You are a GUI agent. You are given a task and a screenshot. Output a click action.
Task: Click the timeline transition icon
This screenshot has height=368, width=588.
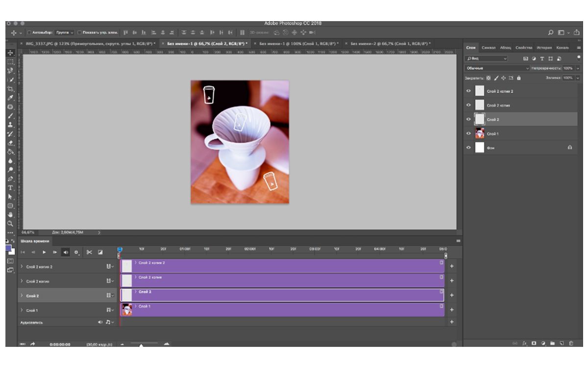[x=100, y=252]
